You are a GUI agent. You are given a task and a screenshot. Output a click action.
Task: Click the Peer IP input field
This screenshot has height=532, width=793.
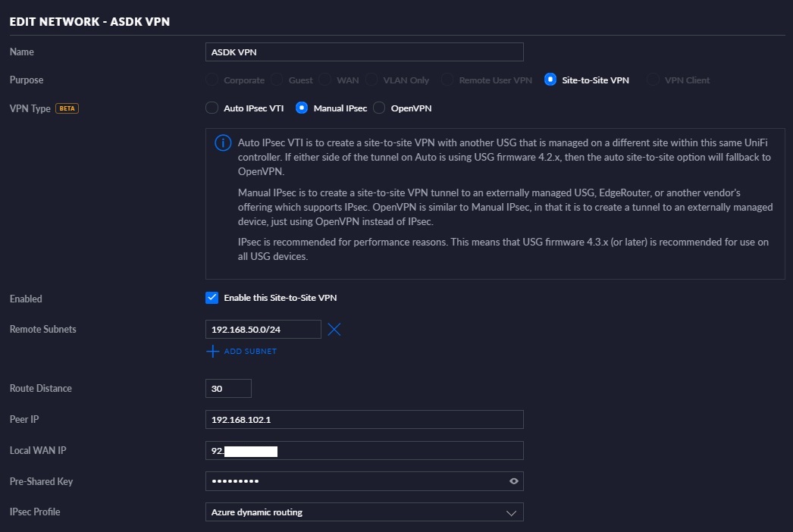coord(364,419)
